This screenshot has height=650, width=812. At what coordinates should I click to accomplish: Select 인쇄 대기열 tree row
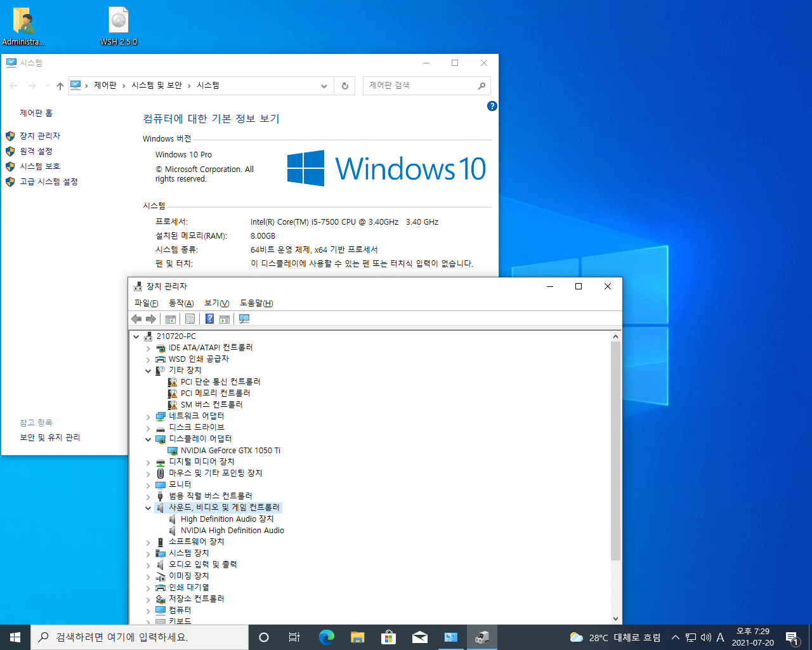coord(182,588)
